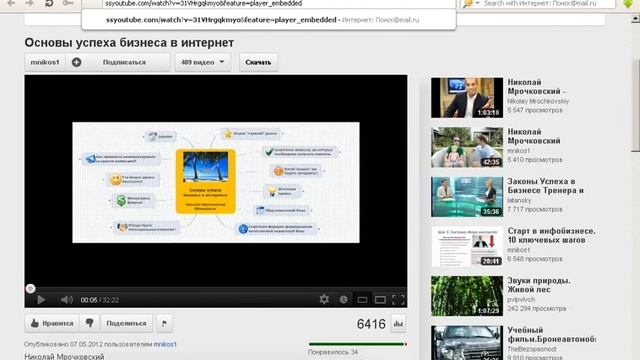Image resolution: width=640 pixels, height=360 pixels.
Task: Open the forest 1:07:29 video thumbnail
Action: 467,296
